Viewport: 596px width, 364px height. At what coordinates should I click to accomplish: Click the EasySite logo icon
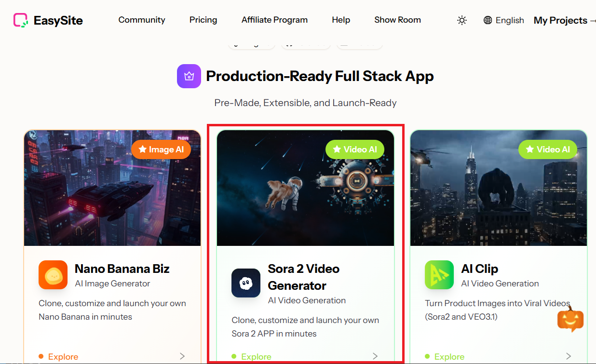[x=21, y=20]
